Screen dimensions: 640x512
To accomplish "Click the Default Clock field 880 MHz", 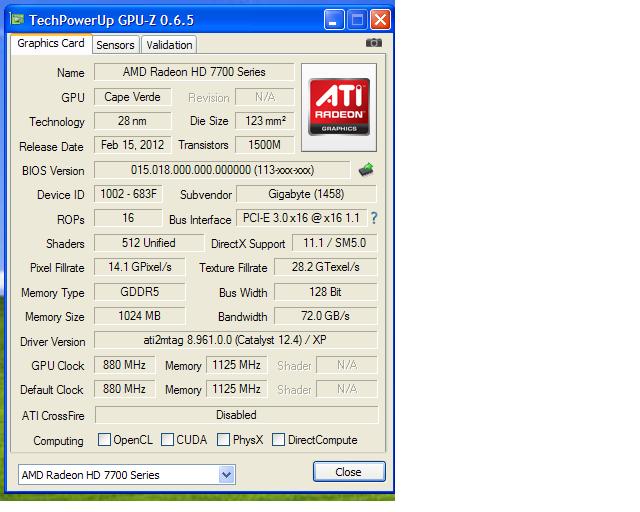I will point(124,389).
